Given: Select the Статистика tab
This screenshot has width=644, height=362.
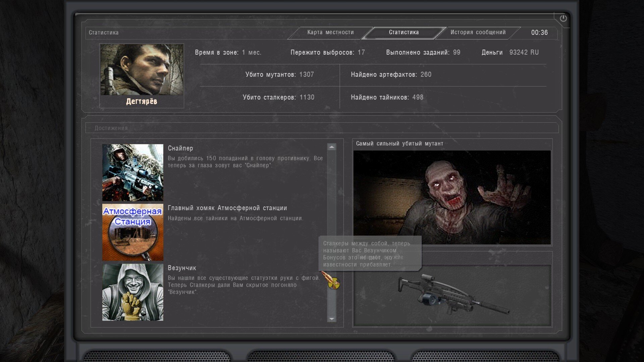Looking at the screenshot, I should click(x=404, y=33).
